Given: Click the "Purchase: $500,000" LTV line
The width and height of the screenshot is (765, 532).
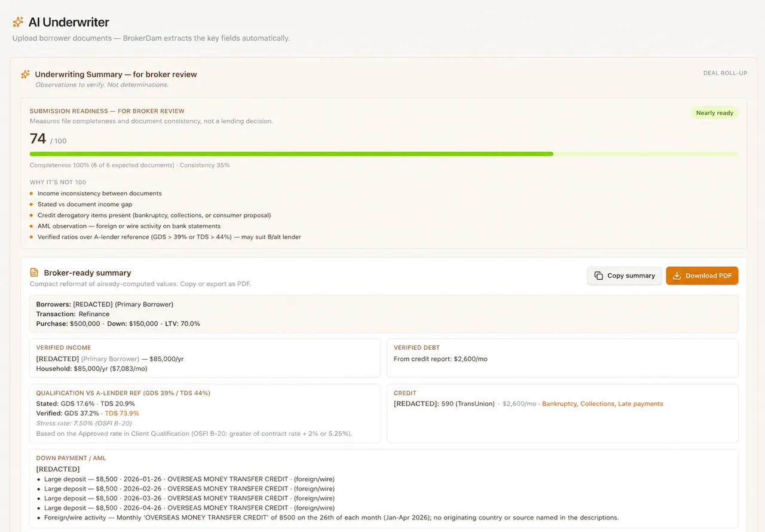Looking at the screenshot, I should [x=118, y=323].
